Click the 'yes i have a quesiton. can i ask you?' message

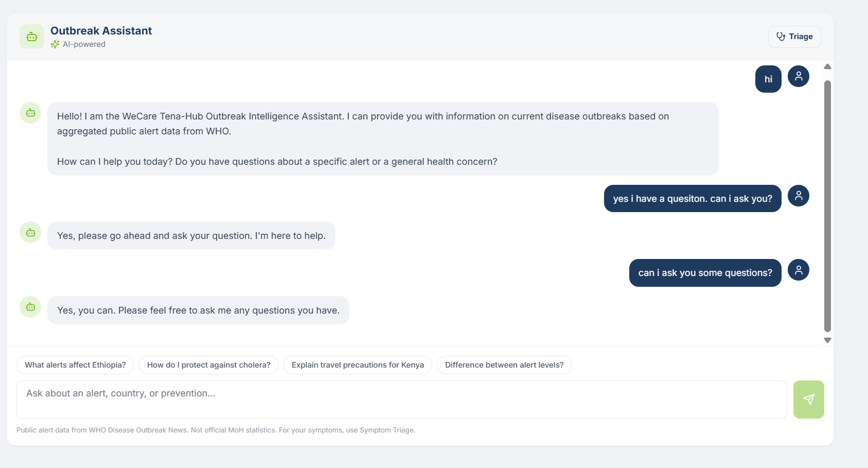pos(693,199)
